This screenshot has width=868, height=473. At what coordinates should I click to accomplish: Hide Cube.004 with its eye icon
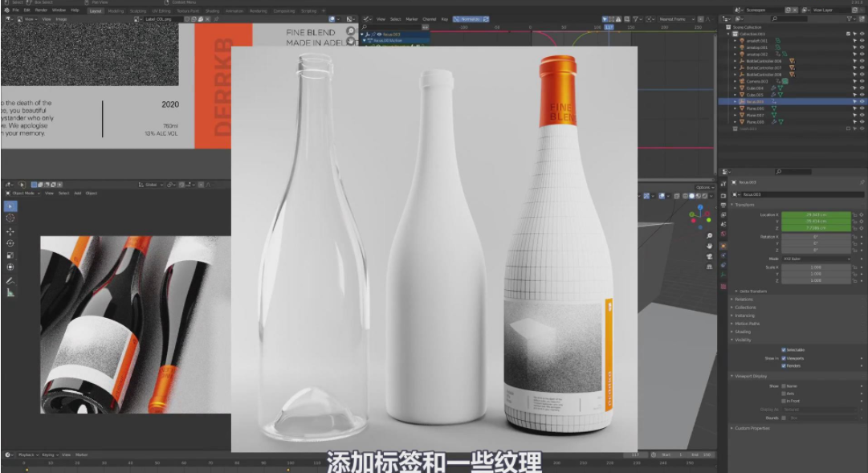(x=862, y=88)
